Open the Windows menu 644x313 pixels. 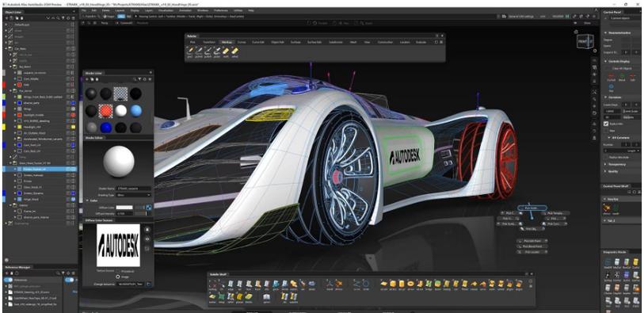coord(203,10)
